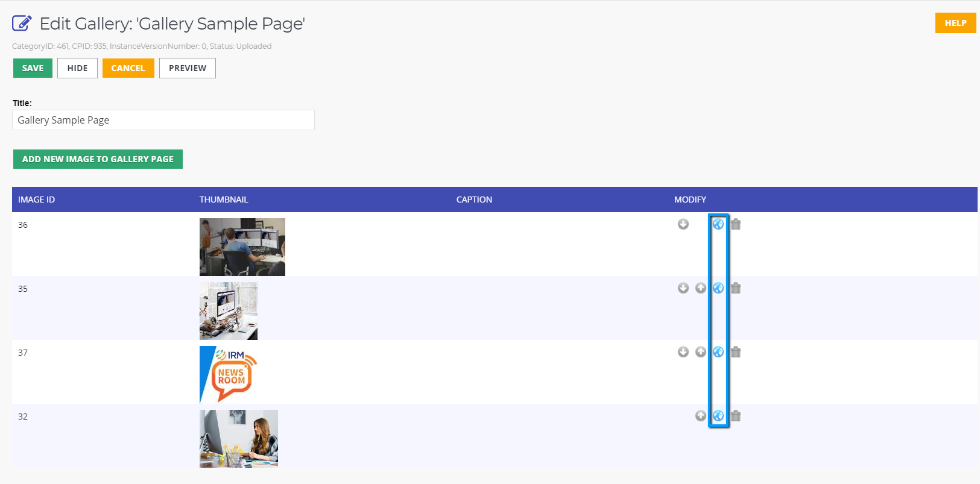Save the gallery changes
Screen dimensions: 980x484
click(x=33, y=68)
